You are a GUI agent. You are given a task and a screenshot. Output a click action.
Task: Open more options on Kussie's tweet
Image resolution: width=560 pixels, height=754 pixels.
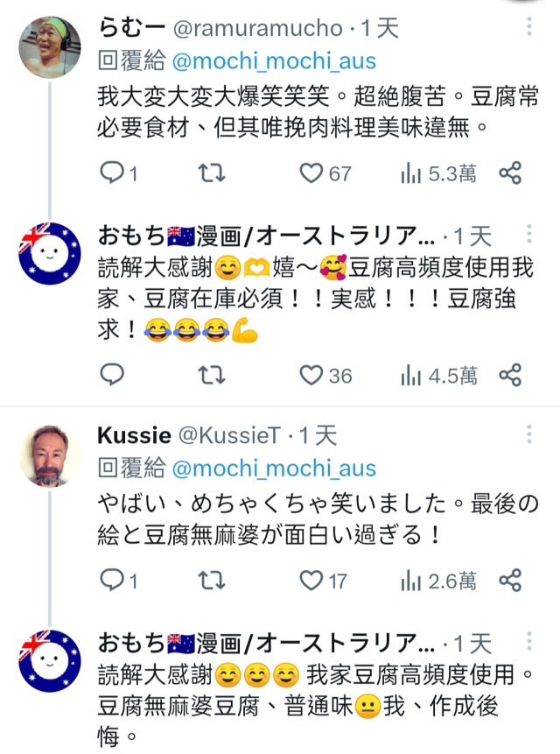click(528, 435)
